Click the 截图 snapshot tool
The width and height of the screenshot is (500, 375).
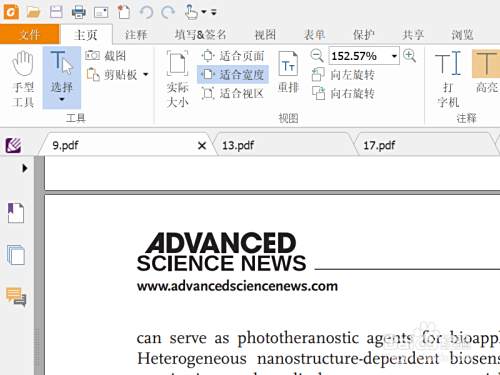point(105,56)
